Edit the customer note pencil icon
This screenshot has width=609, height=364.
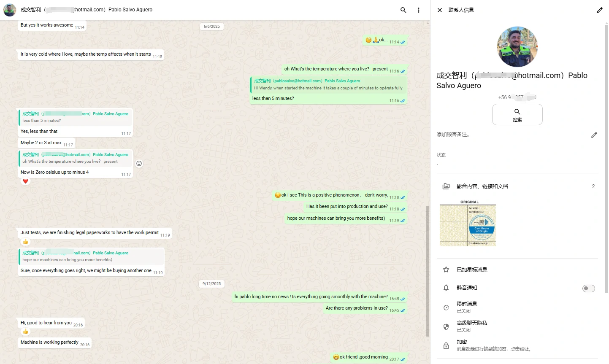point(594,135)
